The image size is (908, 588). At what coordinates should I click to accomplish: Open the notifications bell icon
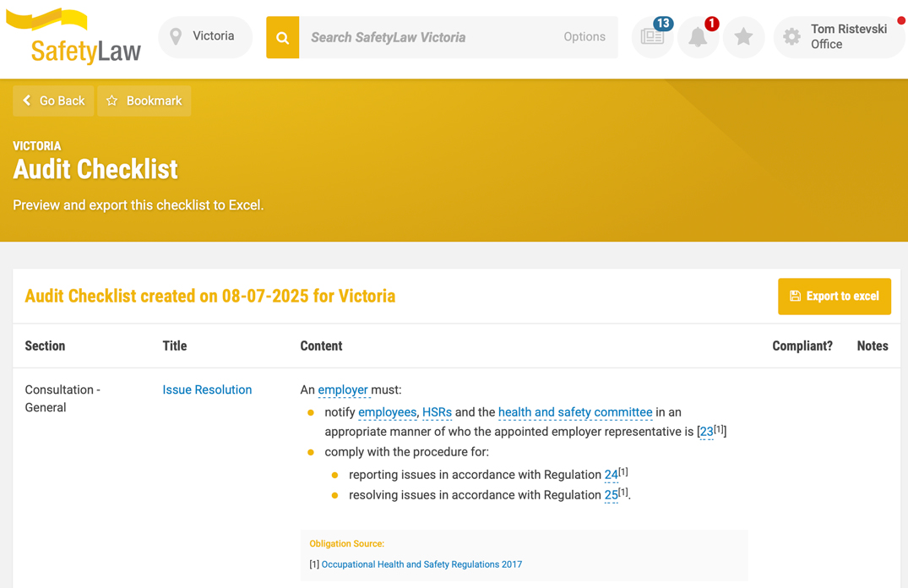coord(698,38)
